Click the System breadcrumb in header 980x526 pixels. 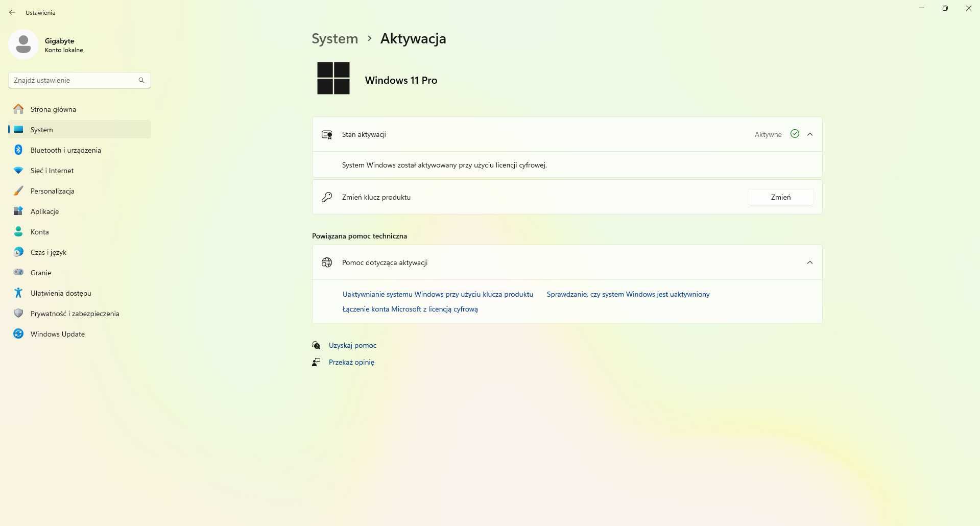click(x=334, y=39)
